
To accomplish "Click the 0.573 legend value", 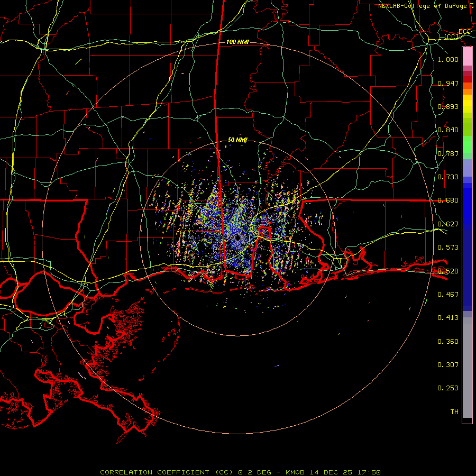I will [x=448, y=248].
